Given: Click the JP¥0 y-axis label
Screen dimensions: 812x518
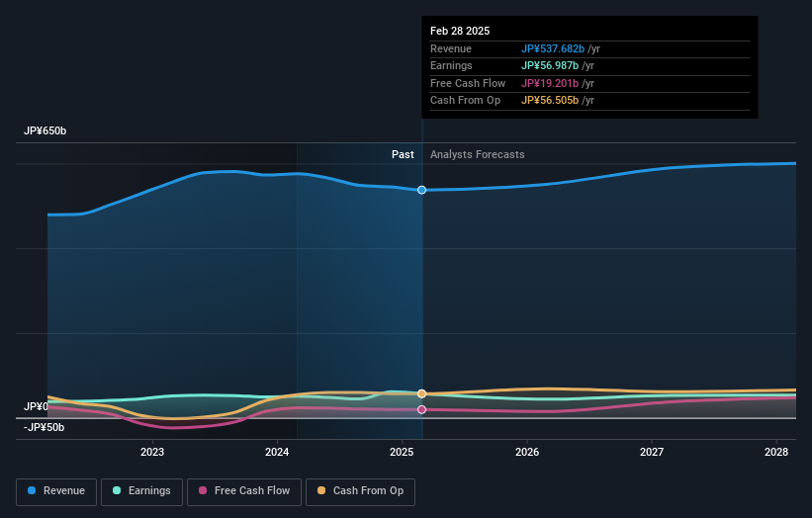Looking at the screenshot, I should tap(36, 406).
